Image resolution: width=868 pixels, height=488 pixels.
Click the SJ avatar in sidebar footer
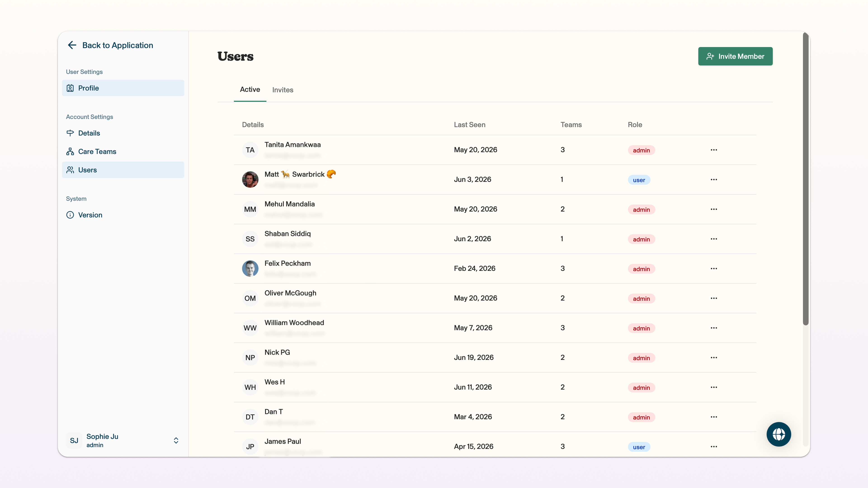coord(74,441)
